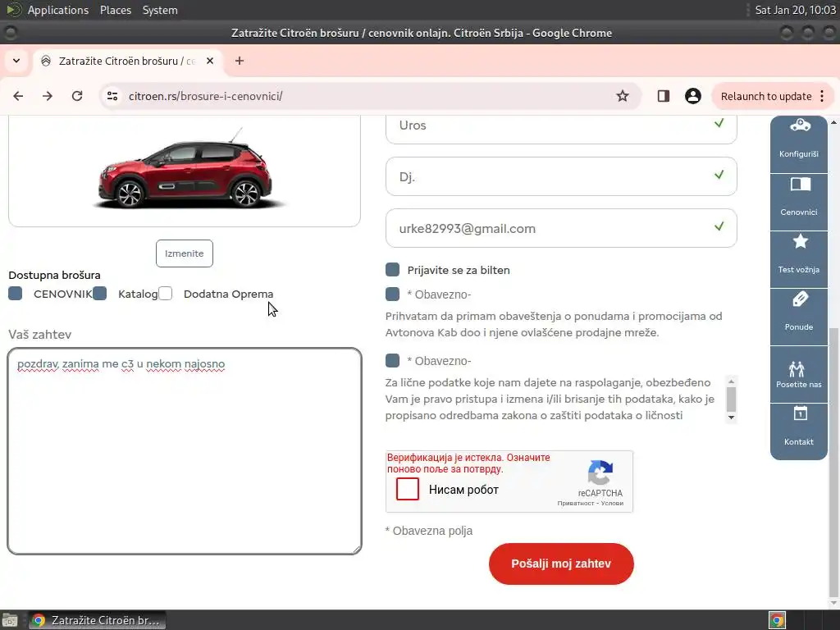Open Cenovnici book icon in sidebar

click(x=801, y=185)
